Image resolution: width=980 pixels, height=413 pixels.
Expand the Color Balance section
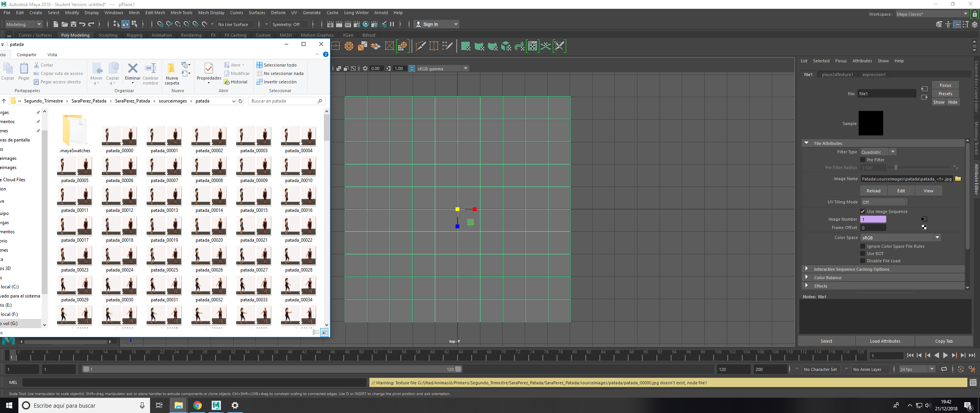pos(828,277)
